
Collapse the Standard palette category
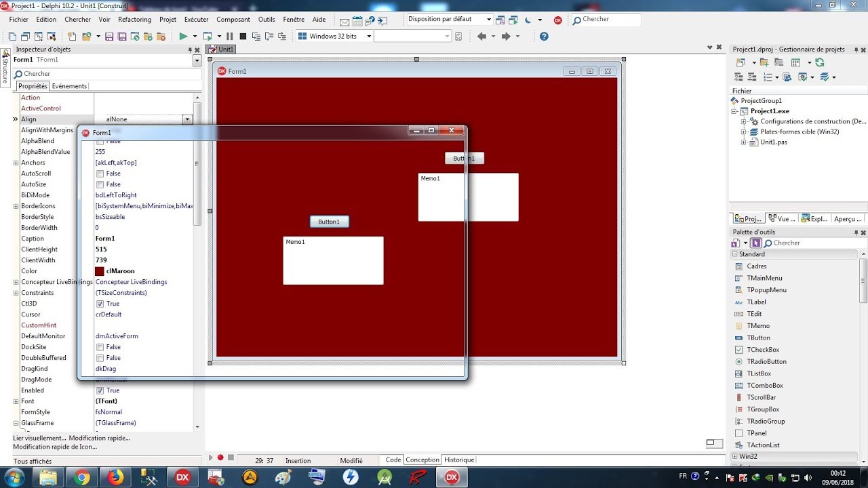tap(735, 254)
